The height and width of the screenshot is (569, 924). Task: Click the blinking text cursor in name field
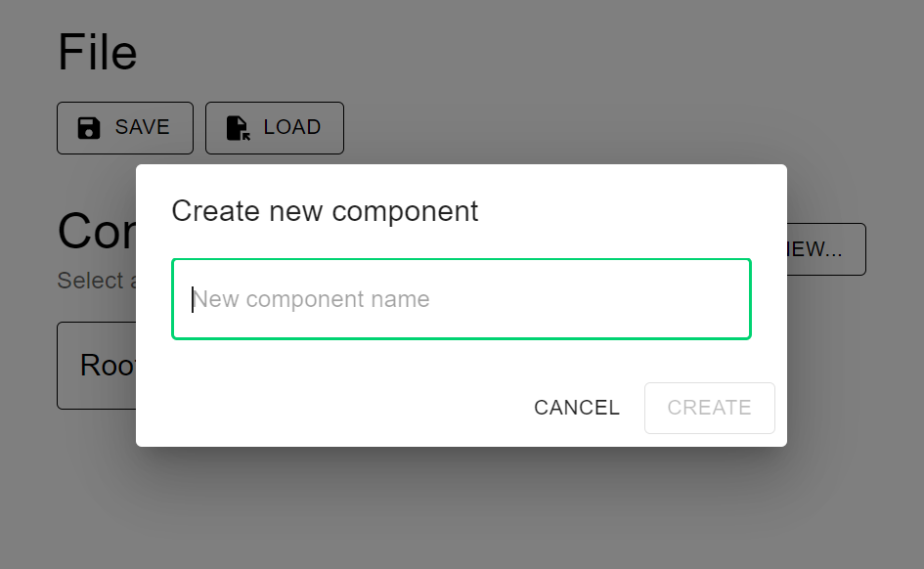pyautogui.click(x=193, y=299)
